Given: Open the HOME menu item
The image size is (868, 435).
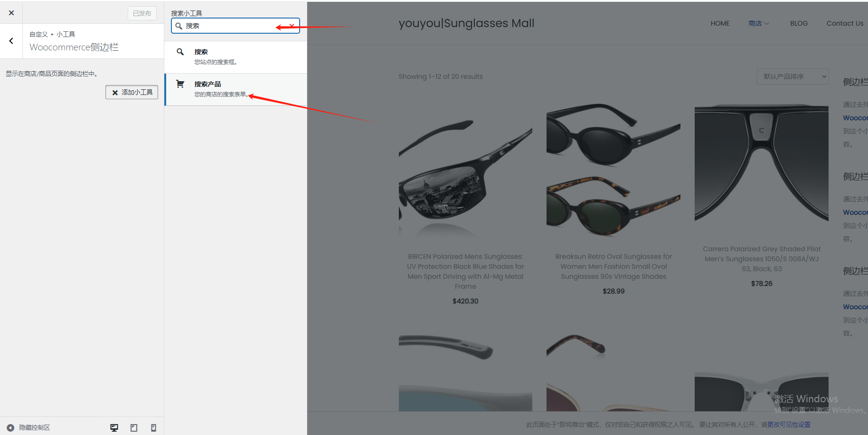Looking at the screenshot, I should click(x=720, y=23).
